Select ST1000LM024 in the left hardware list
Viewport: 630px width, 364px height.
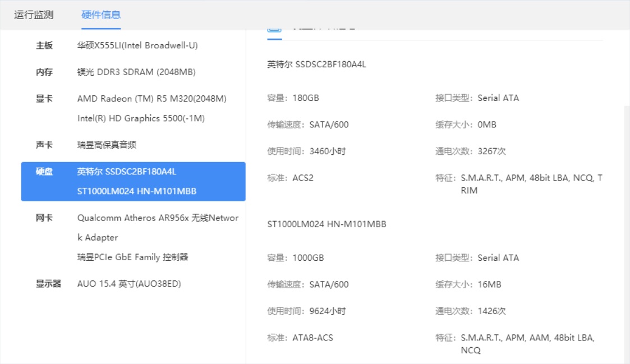(x=136, y=191)
